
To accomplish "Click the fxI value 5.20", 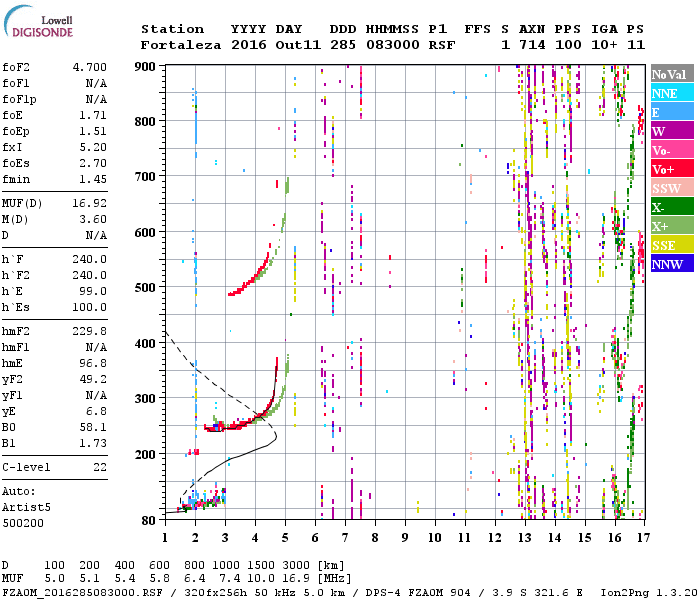I will tap(93, 147).
